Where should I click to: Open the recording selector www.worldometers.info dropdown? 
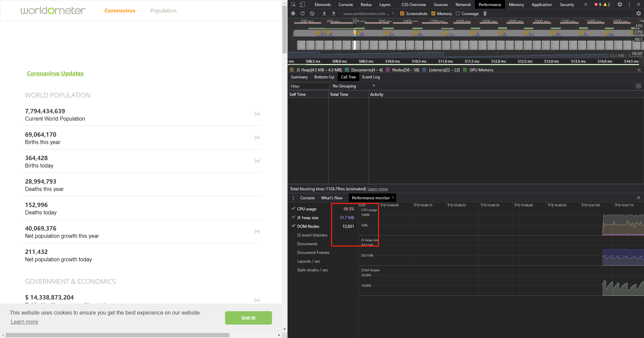point(368,14)
